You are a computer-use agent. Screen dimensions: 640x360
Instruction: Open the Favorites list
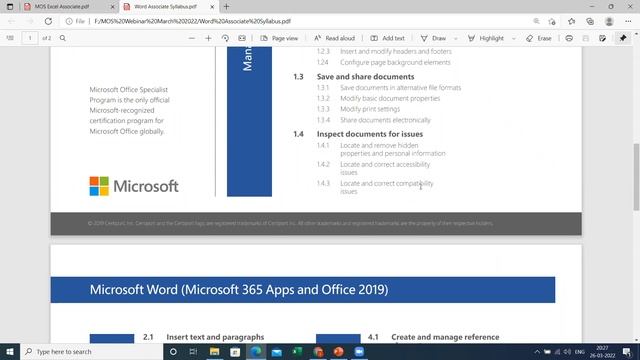571,21
